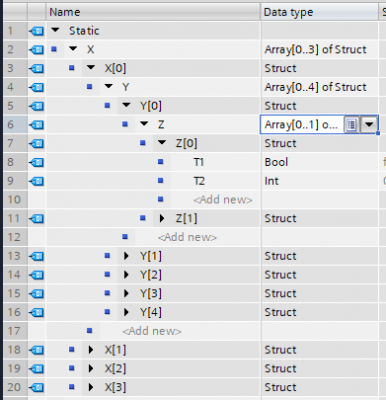Collapse the X[0] struct

pos(91,68)
